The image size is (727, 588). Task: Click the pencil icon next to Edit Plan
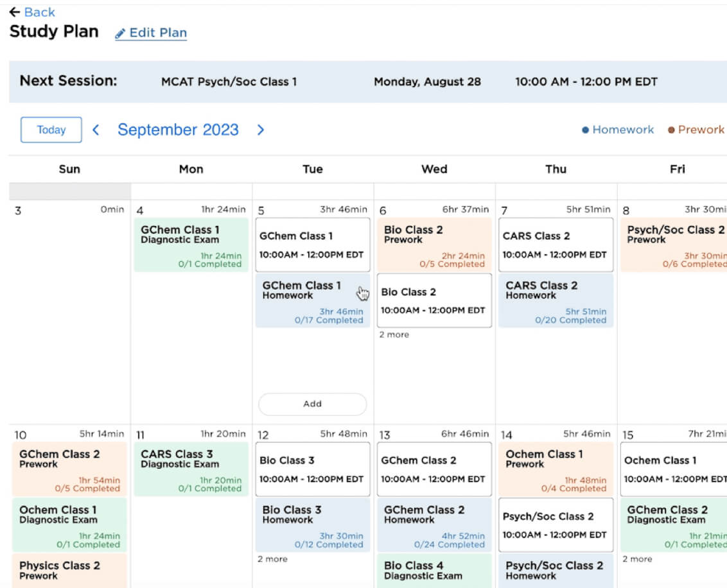pyautogui.click(x=120, y=33)
